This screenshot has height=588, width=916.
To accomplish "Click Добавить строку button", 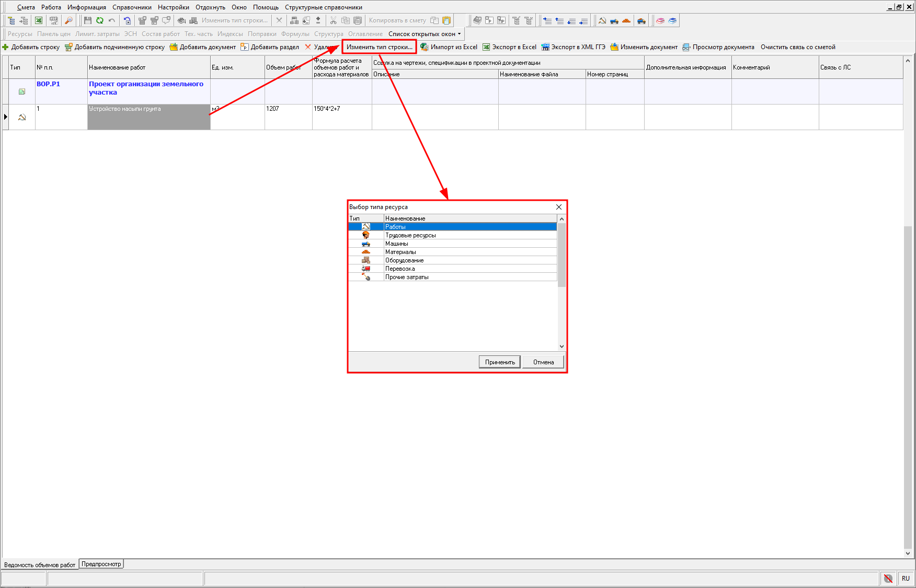I will coord(31,47).
